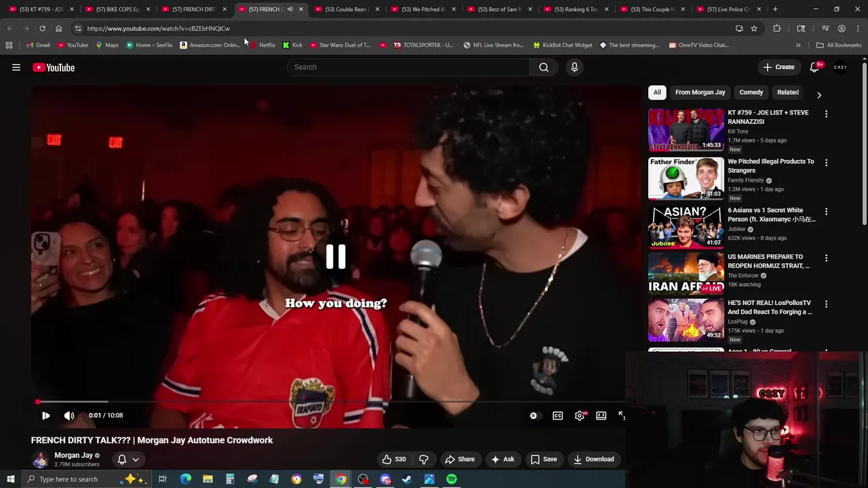Click the search magnifier button
Screen dimensions: 868x488
coord(544,67)
